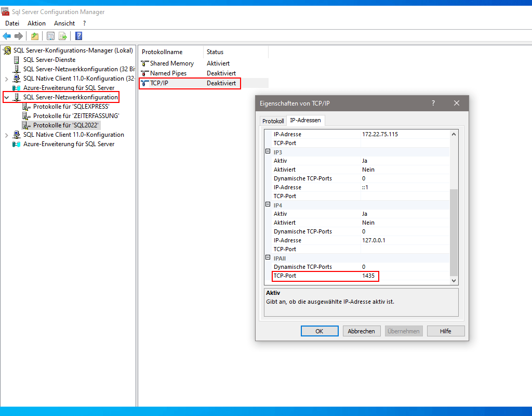This screenshot has height=416, width=532.
Task: Collapse the IPAll section
Action: [268, 258]
